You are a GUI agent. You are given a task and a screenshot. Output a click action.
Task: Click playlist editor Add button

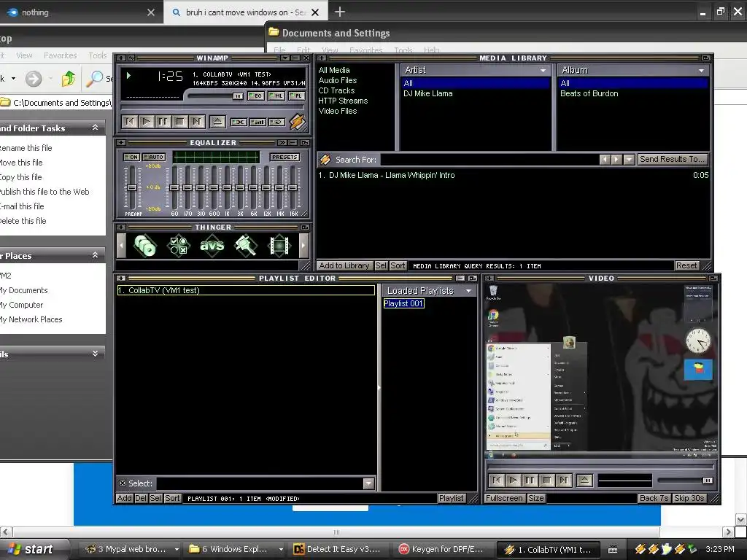[124, 498]
